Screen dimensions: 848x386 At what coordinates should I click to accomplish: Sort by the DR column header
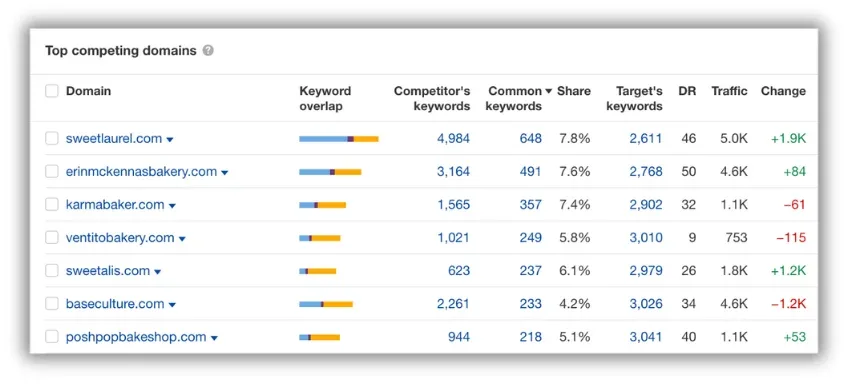(x=687, y=91)
